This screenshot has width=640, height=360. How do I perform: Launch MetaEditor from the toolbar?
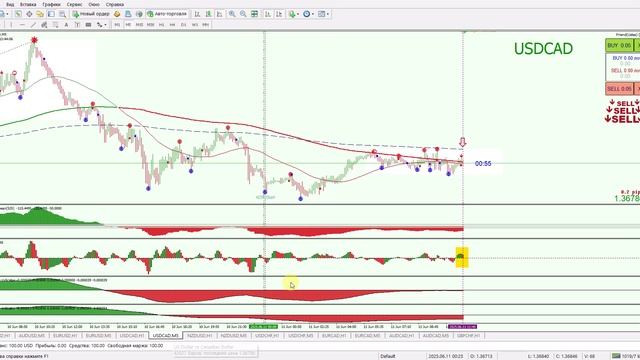(117, 14)
